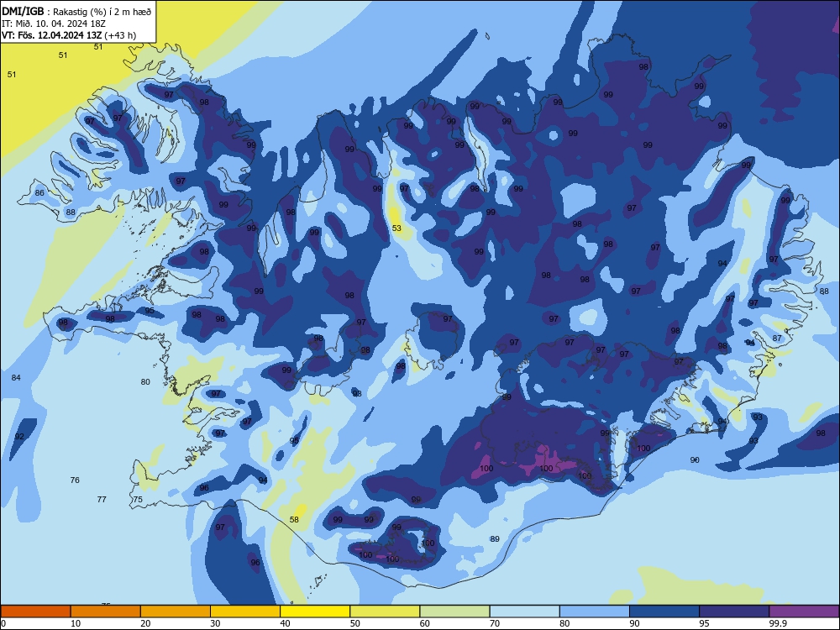The image size is (840, 630).
Task: Select the legend tick label '20'
Action: 145,623
